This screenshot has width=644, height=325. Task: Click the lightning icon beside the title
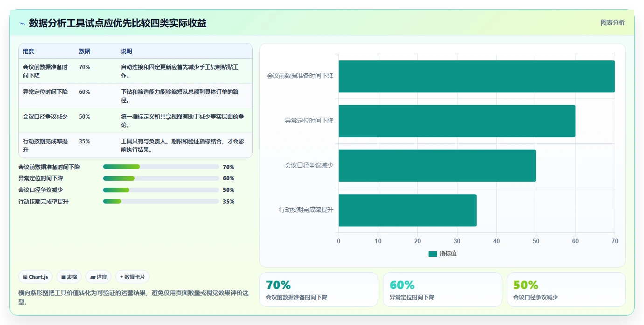click(x=22, y=23)
